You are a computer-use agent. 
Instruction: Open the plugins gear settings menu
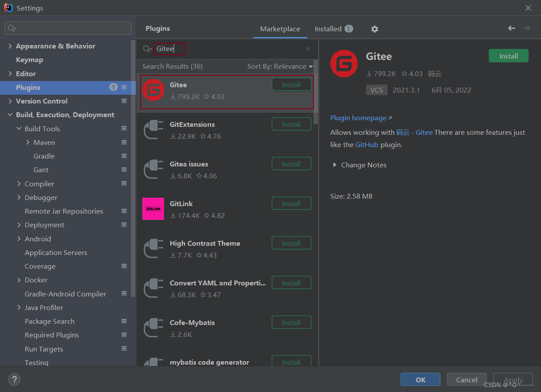375,29
